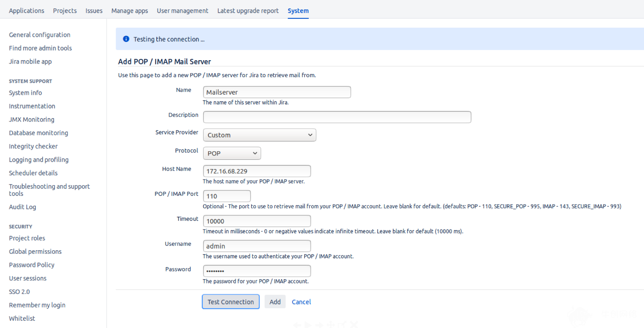
Task: Expand the Protocol dropdown showing POP
Action: (x=232, y=153)
